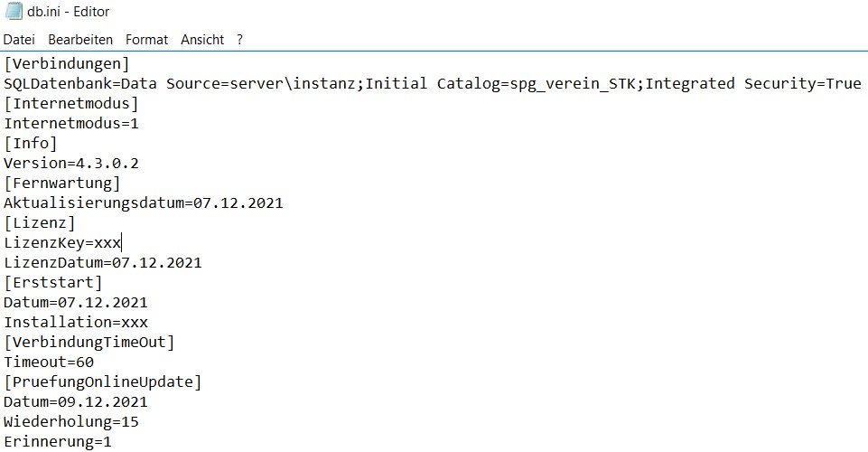Image resolution: width=868 pixels, height=452 pixels.
Task: Click the Notepad file icon in title bar
Action: [13, 12]
